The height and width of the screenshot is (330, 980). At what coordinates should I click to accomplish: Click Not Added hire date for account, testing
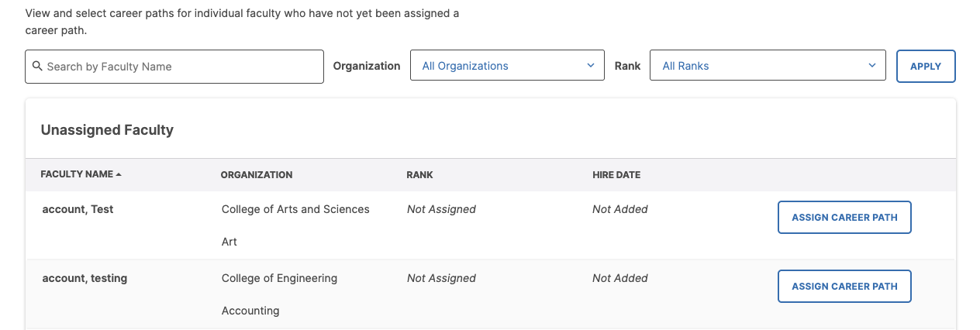pyautogui.click(x=620, y=278)
